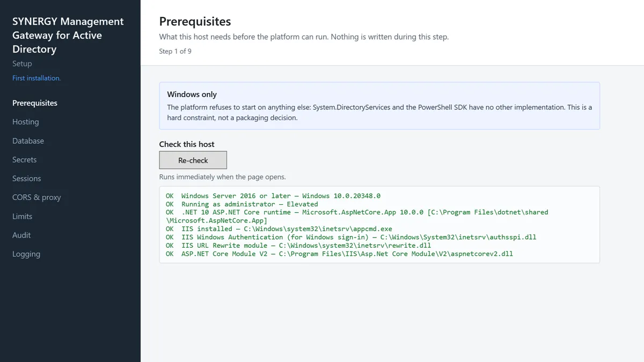Screen dimensions: 644x362
Task: Click the 'IIS Windows Authentication' result line
Action: click(351, 237)
